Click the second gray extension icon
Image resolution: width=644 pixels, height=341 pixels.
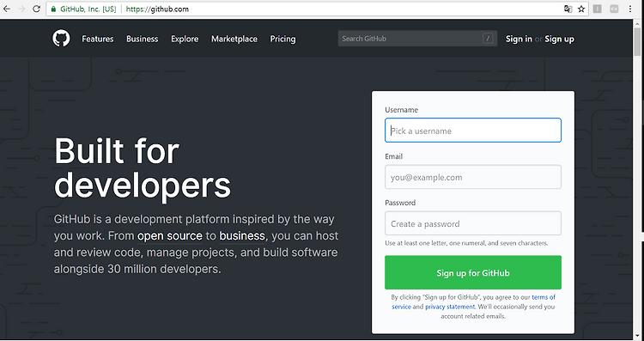click(x=614, y=9)
